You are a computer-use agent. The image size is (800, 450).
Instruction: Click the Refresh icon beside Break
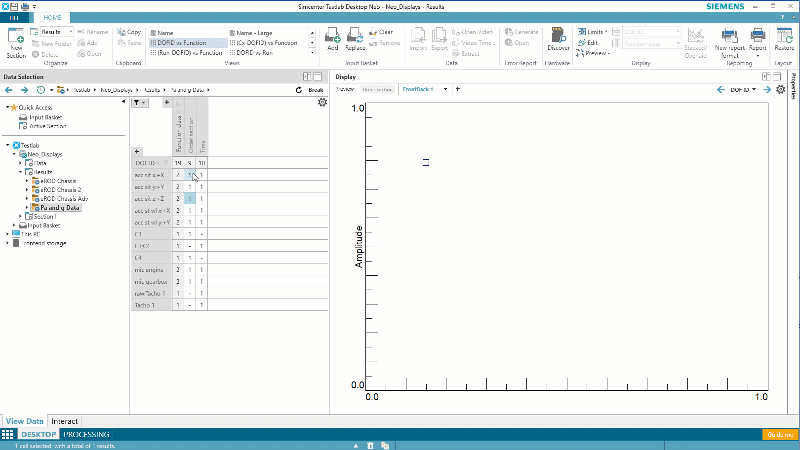coord(299,90)
